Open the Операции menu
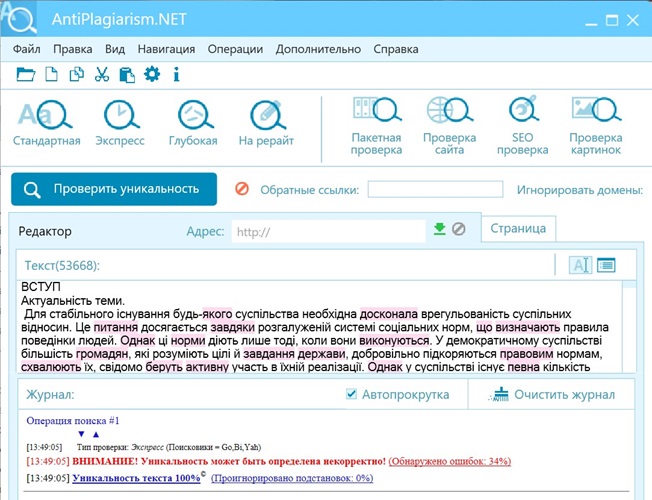Image resolution: width=652 pixels, height=500 pixels. click(235, 49)
